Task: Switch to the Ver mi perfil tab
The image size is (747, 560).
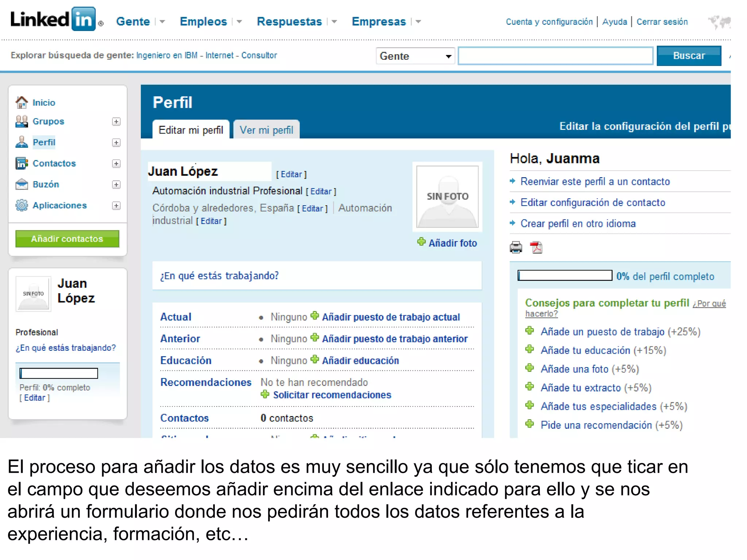Action: pyautogui.click(x=266, y=130)
